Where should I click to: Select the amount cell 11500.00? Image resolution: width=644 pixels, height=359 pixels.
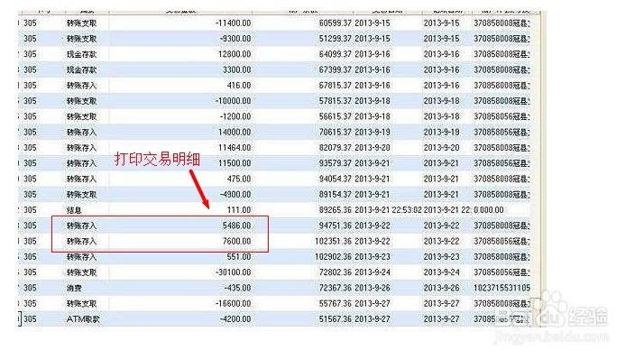point(235,163)
